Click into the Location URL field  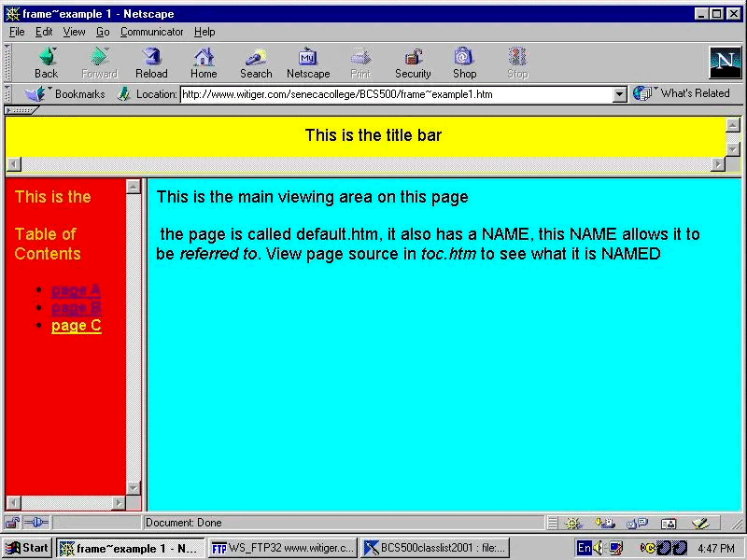click(x=396, y=94)
